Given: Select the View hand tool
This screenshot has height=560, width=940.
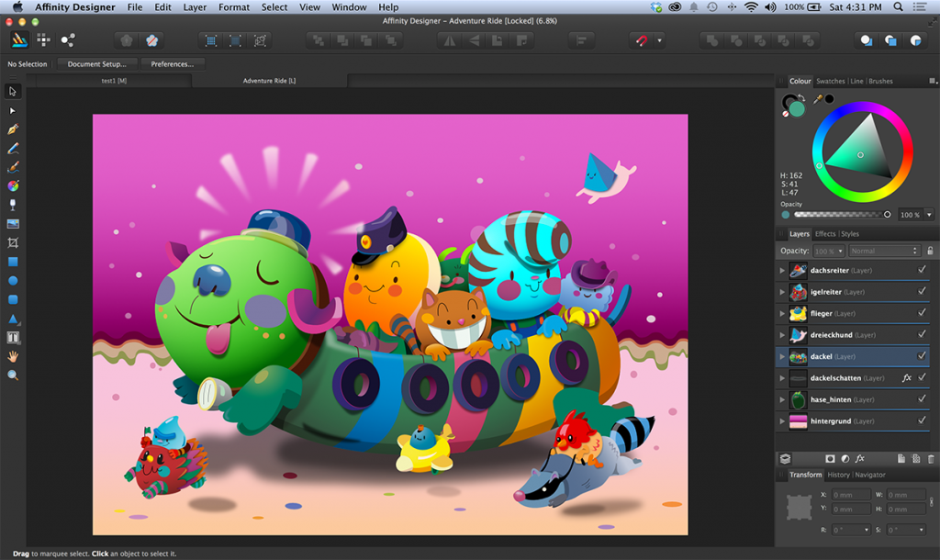Looking at the screenshot, I should pos(13,356).
